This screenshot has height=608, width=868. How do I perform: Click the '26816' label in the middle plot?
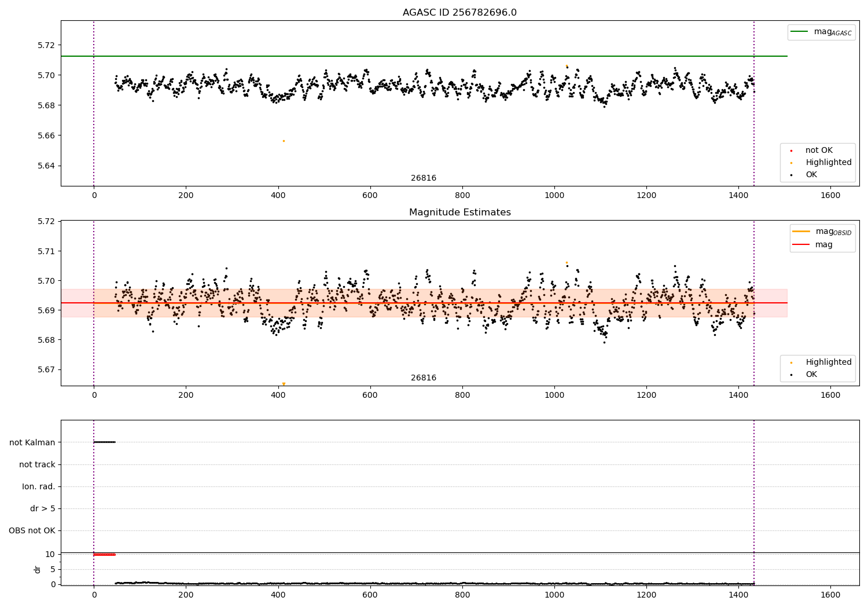click(x=424, y=378)
